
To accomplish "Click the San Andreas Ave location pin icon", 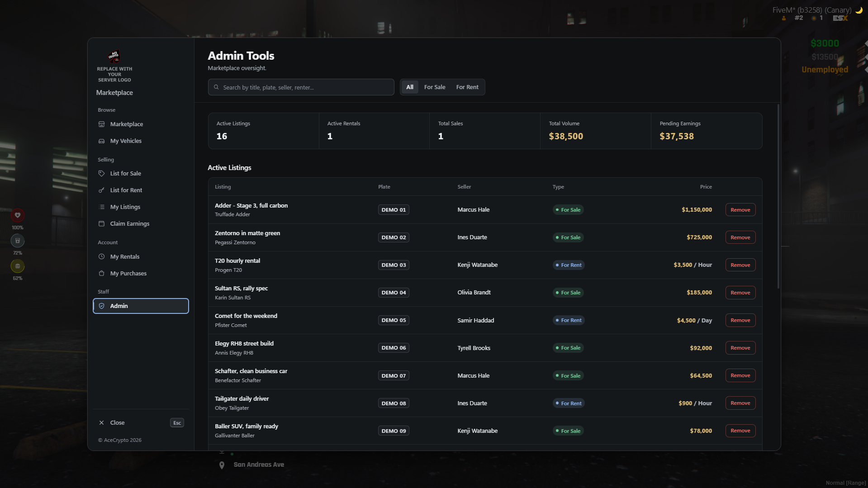I will (222, 465).
